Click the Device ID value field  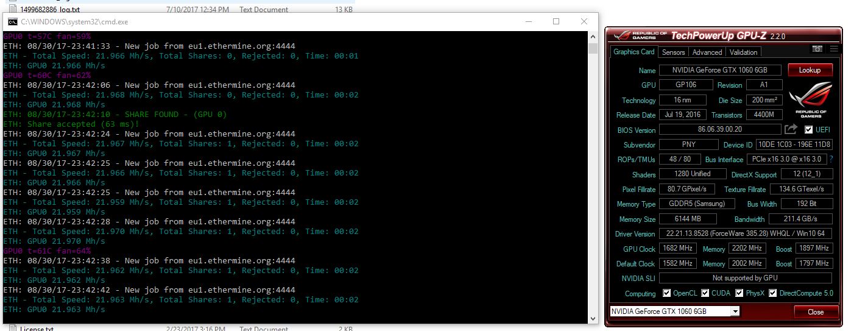pos(794,144)
